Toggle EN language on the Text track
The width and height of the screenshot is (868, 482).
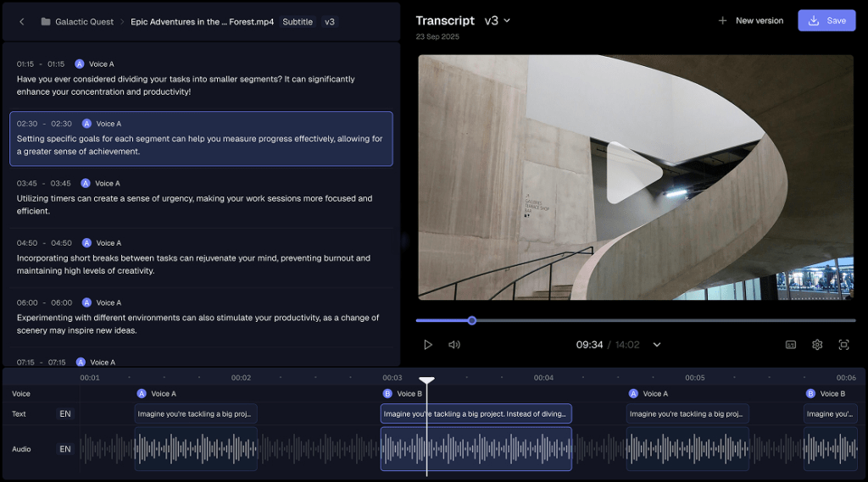[x=65, y=414]
